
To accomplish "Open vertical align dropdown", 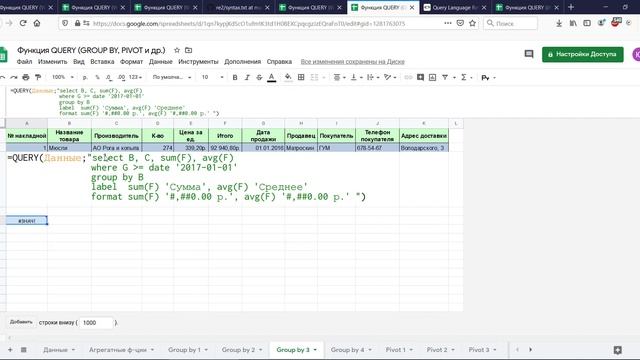I will click(x=356, y=77).
